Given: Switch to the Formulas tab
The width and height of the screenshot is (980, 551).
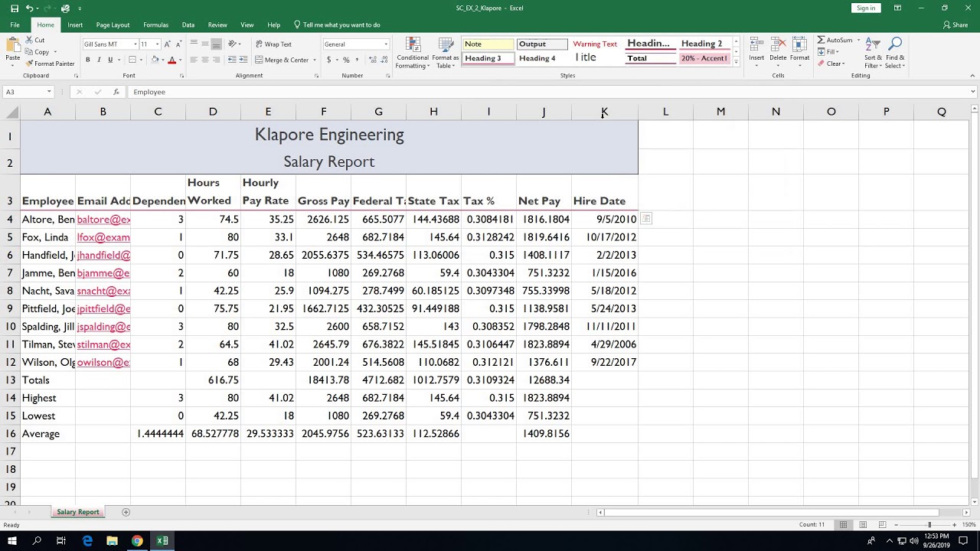Looking at the screenshot, I should [x=155, y=25].
